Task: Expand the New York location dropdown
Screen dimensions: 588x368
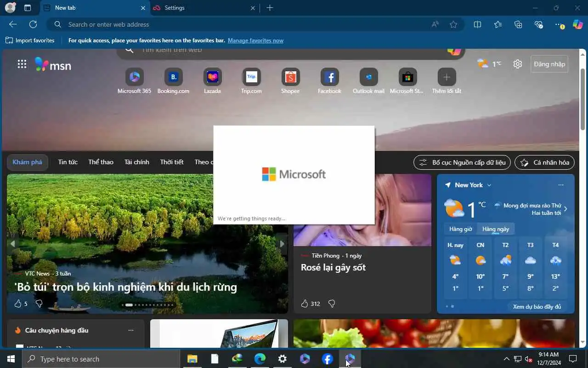Action: pyautogui.click(x=489, y=185)
